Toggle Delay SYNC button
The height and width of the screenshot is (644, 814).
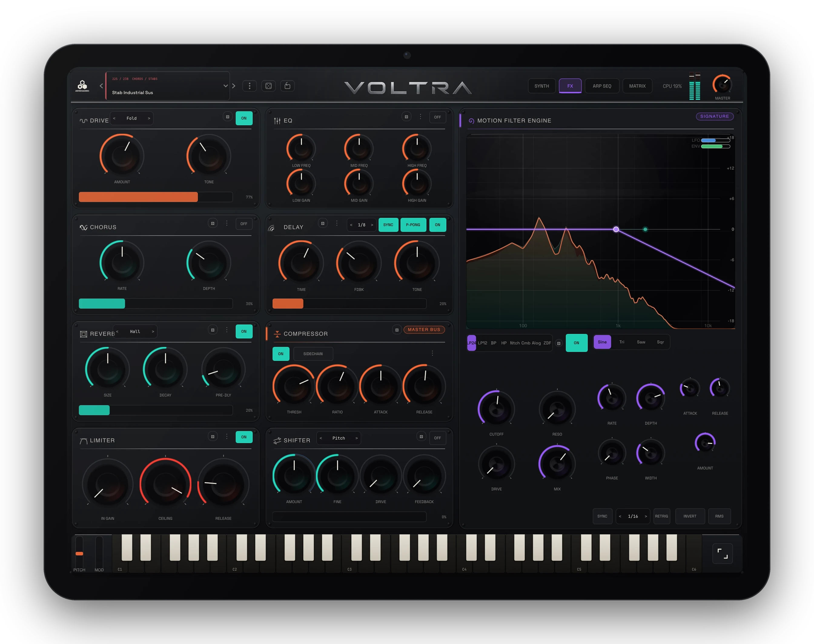(388, 225)
